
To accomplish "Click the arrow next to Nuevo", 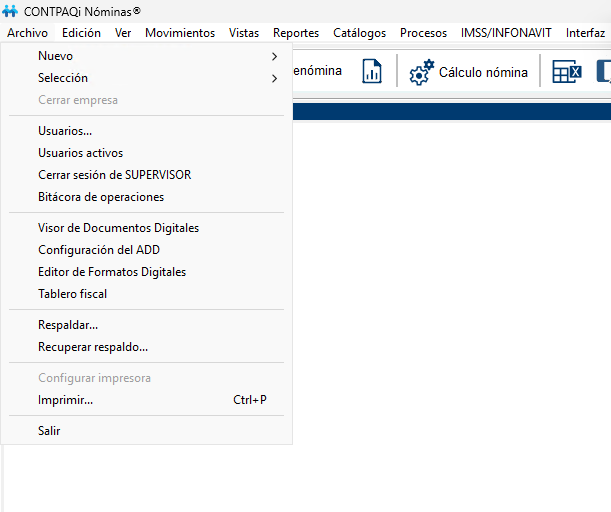I will (275, 56).
